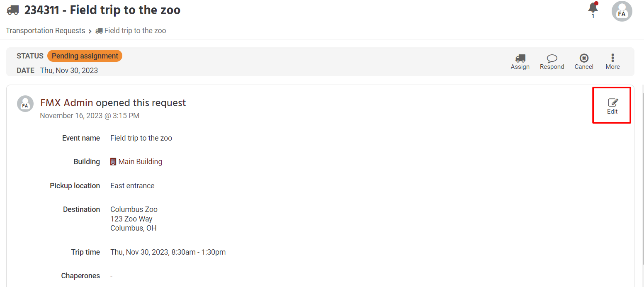The image size is (644, 287).
Task: Click the Edit pencil icon
Action: coord(612,102)
